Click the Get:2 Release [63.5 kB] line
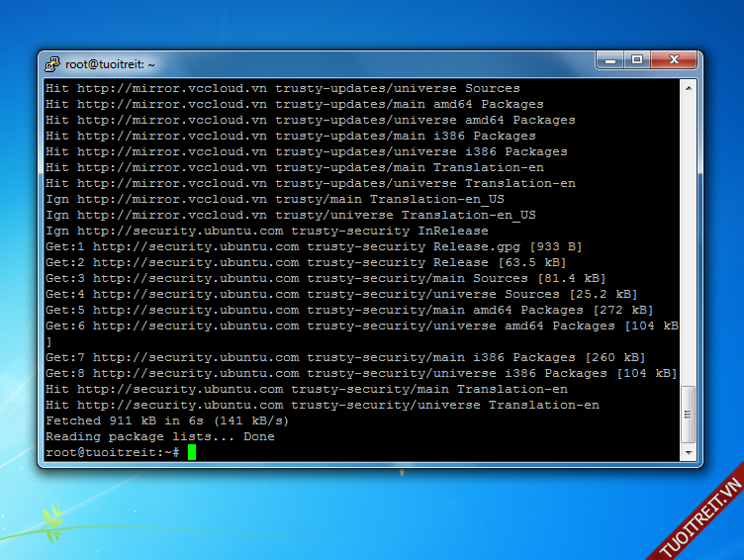 306,262
